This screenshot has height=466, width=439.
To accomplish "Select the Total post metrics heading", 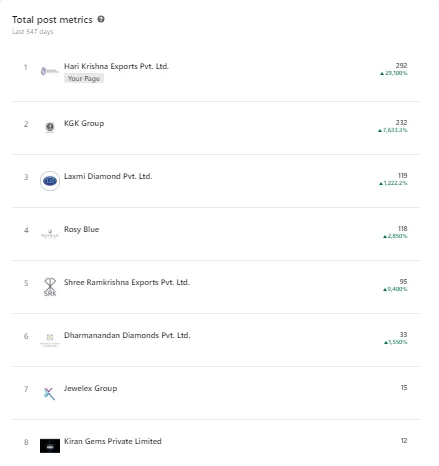I will (x=52, y=20).
